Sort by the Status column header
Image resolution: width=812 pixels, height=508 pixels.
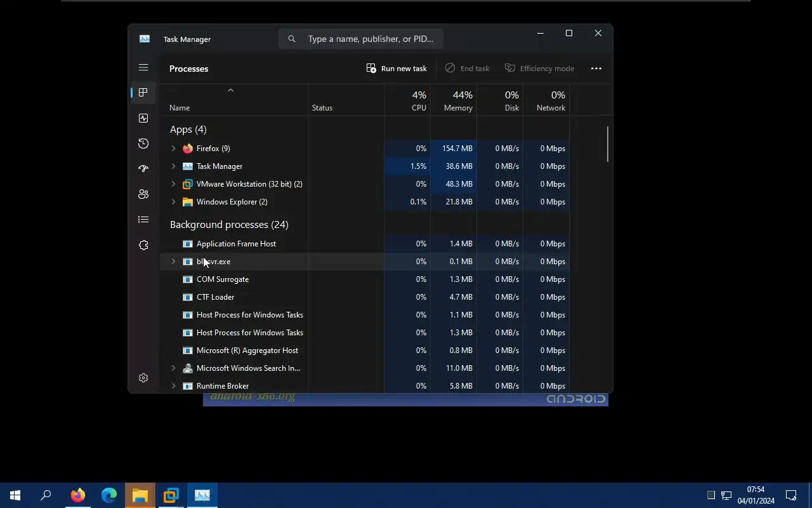tap(346, 100)
